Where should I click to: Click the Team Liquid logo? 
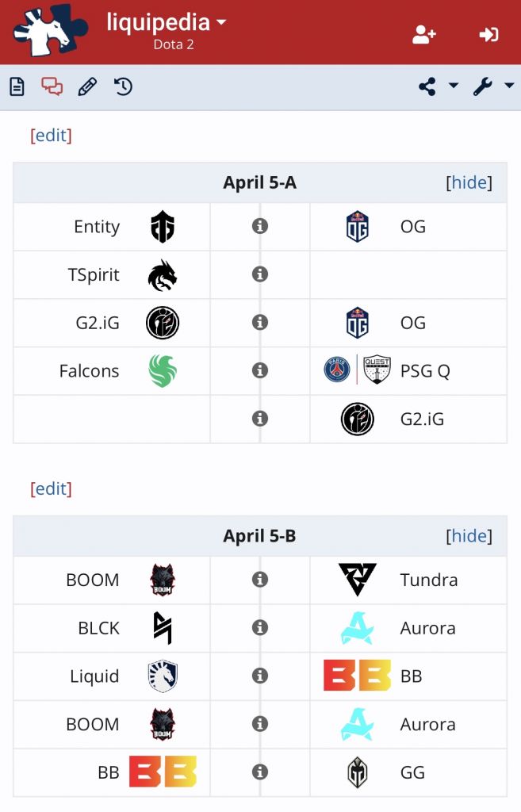pos(163,676)
